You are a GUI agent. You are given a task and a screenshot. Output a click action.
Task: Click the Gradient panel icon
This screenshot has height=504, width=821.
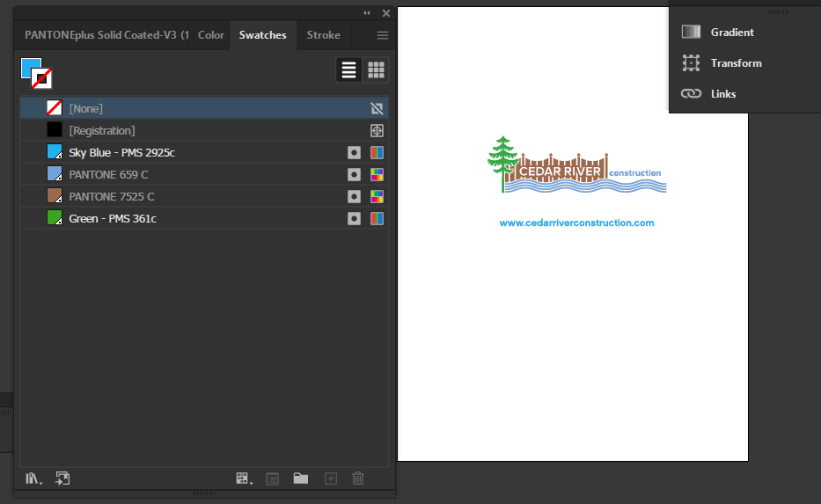coord(691,32)
